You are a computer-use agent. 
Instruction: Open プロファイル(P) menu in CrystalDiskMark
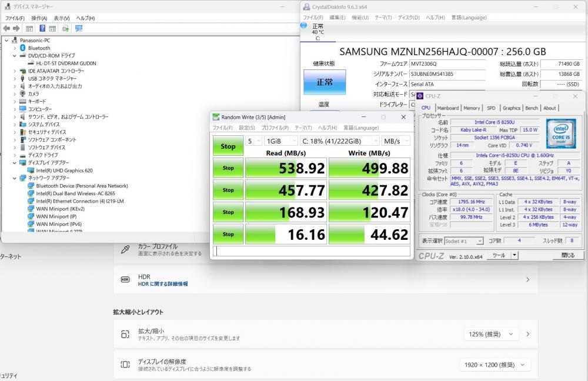point(275,128)
